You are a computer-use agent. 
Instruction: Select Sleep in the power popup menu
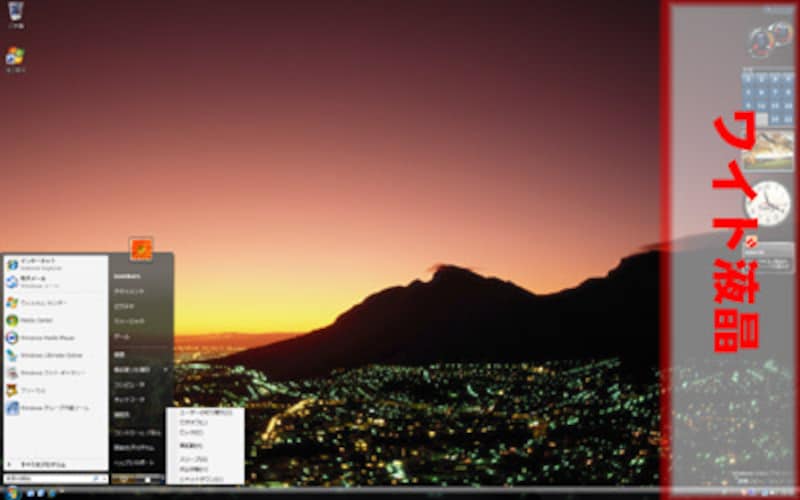[x=205, y=459]
